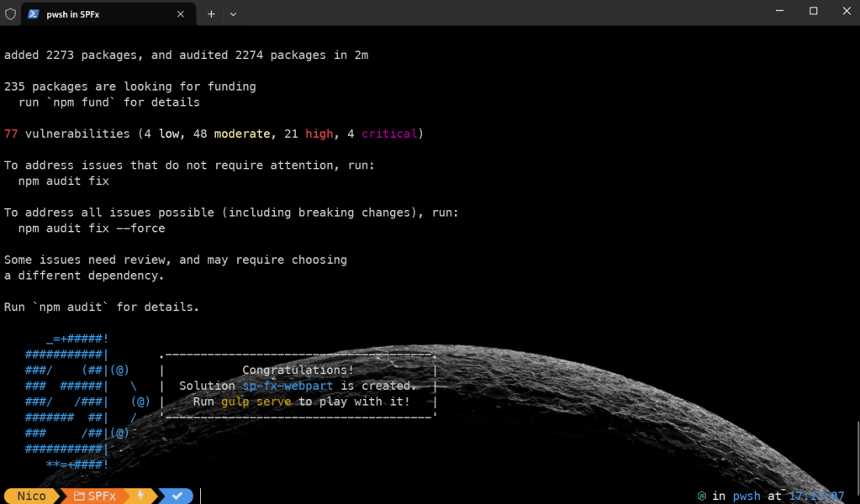Maximize the terminal window
This screenshot has height=504, width=860.
[x=813, y=11]
